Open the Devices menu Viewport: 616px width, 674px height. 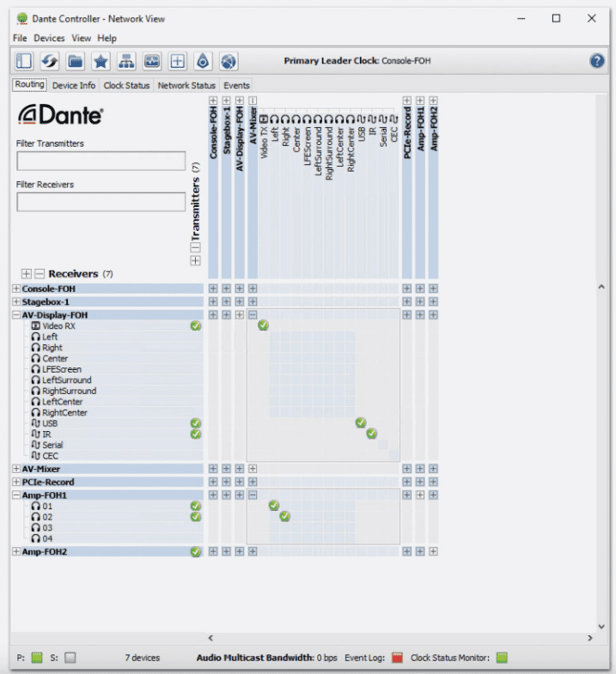(49, 38)
